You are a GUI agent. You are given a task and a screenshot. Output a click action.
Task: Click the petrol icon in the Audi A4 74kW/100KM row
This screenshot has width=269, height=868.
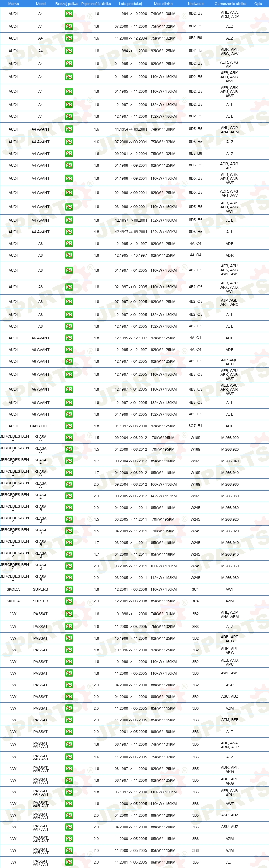click(69, 14)
